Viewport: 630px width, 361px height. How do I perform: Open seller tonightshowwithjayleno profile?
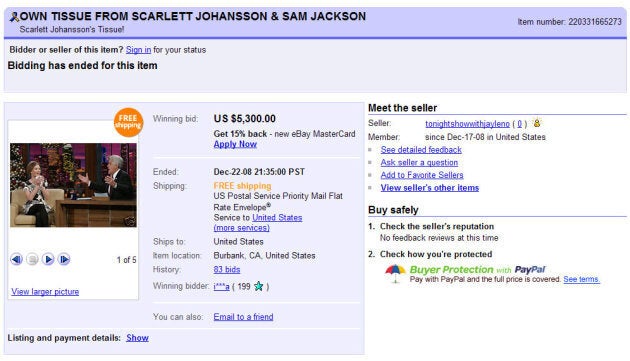[x=467, y=124]
